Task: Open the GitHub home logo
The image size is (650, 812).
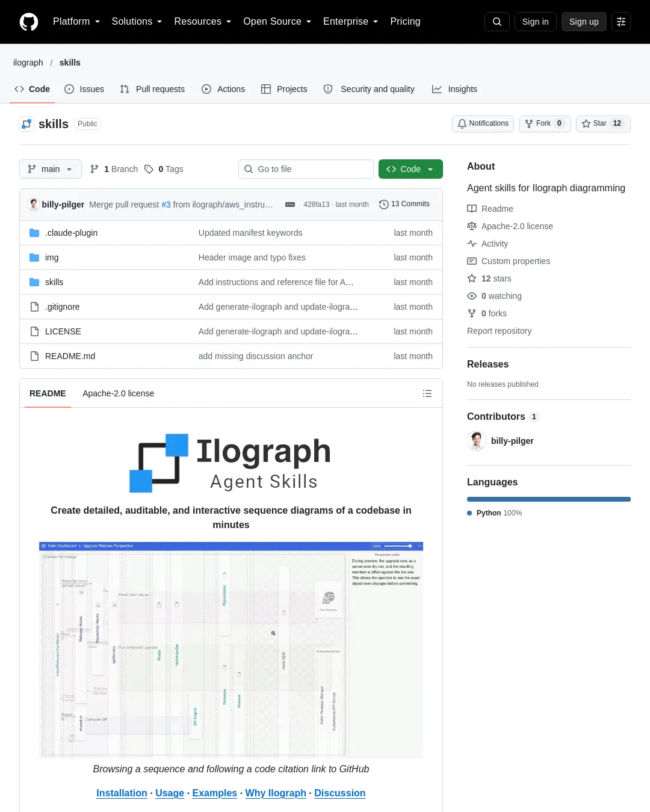Action: 29,22
